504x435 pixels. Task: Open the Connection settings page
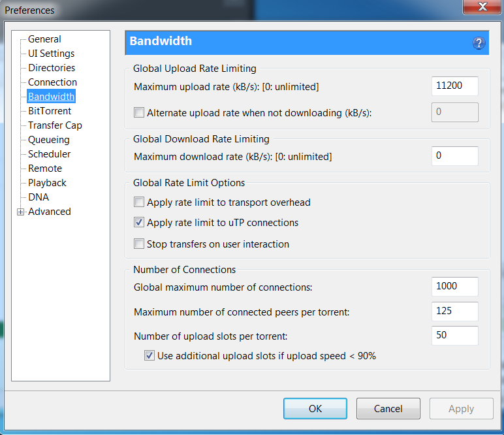click(52, 82)
